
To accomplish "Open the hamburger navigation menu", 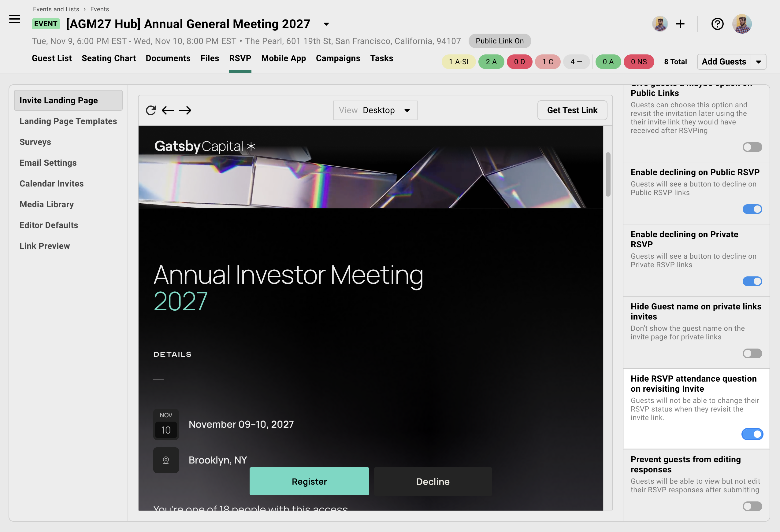I will 15,20.
